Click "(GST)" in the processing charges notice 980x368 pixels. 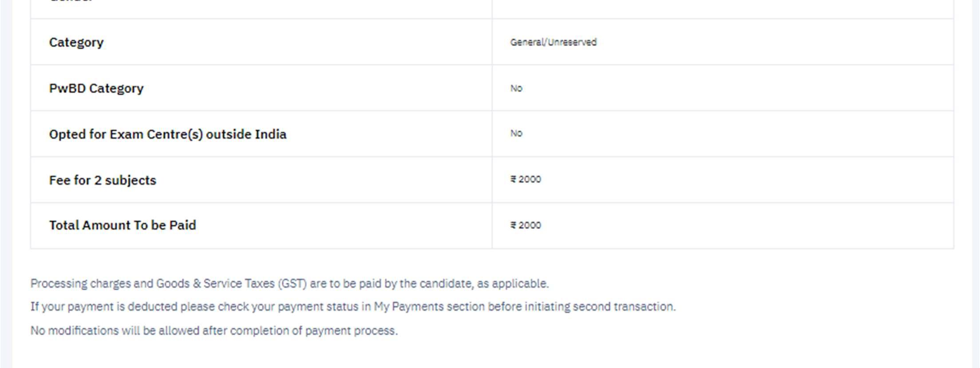point(292,284)
